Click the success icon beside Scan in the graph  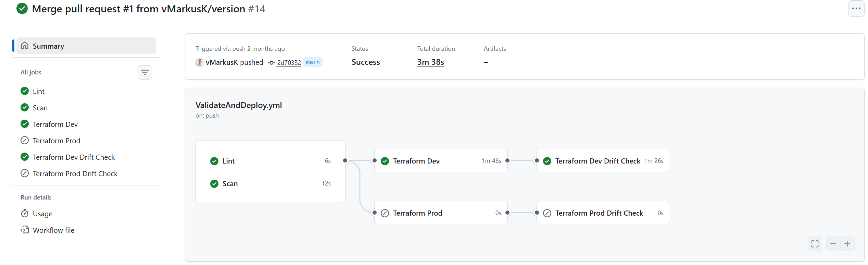tap(214, 183)
